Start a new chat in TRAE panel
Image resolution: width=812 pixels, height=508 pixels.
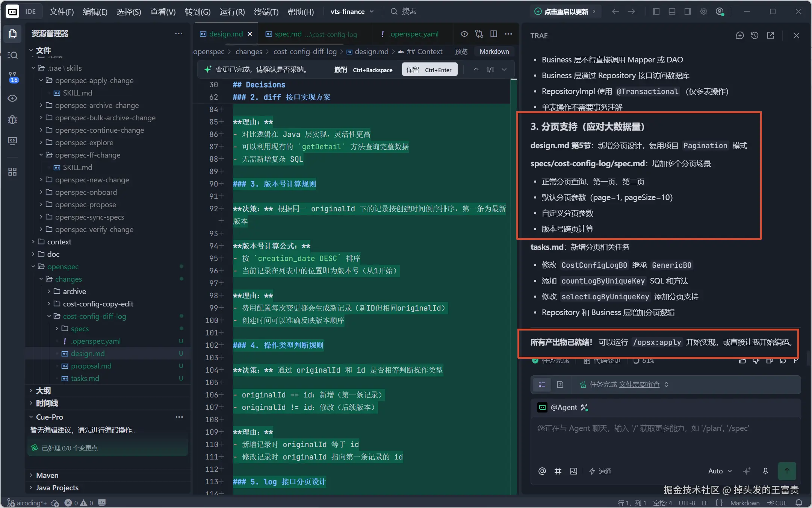click(739, 35)
